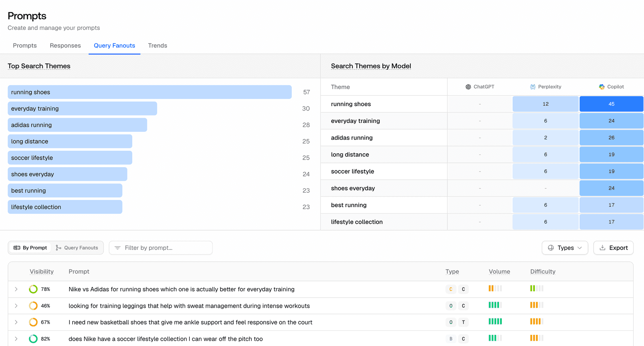Click the T type badge on basketball shoes row
Image resolution: width=644 pixels, height=346 pixels.
point(463,322)
